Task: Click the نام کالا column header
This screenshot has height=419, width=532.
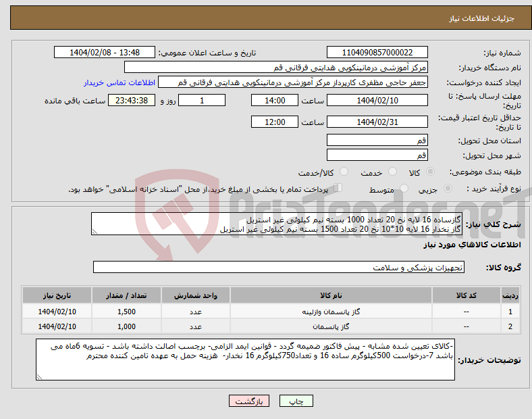Action: pyautogui.click(x=331, y=295)
